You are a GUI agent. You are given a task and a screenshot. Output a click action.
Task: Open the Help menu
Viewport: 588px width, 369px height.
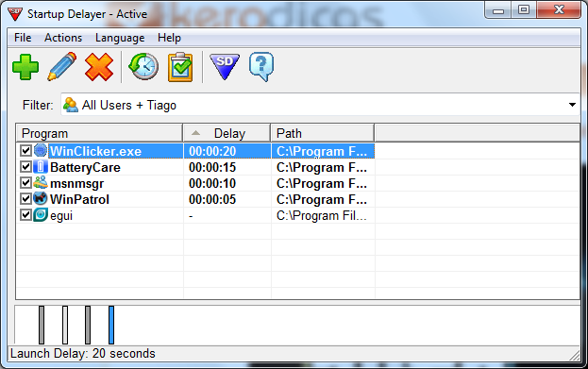point(169,38)
